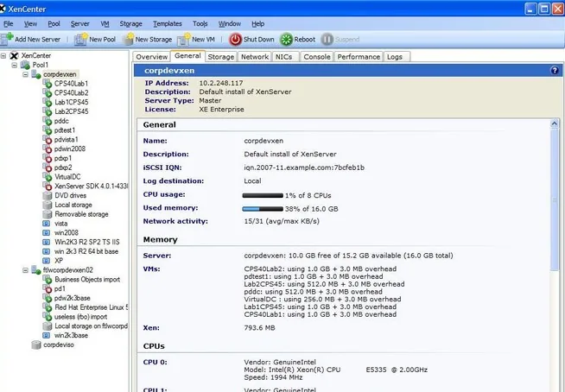Open the Console tab
Viewport: 565px width, 392px height.
[x=317, y=57]
